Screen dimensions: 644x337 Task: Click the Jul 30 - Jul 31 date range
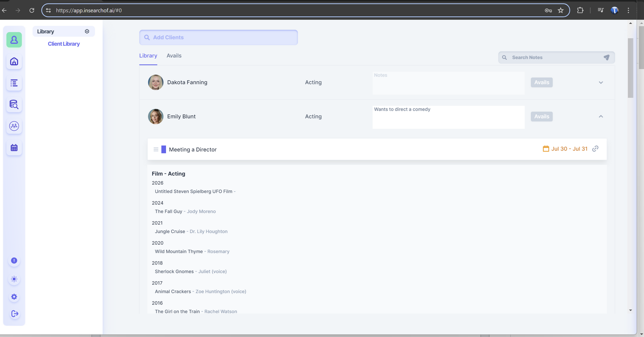click(x=569, y=149)
